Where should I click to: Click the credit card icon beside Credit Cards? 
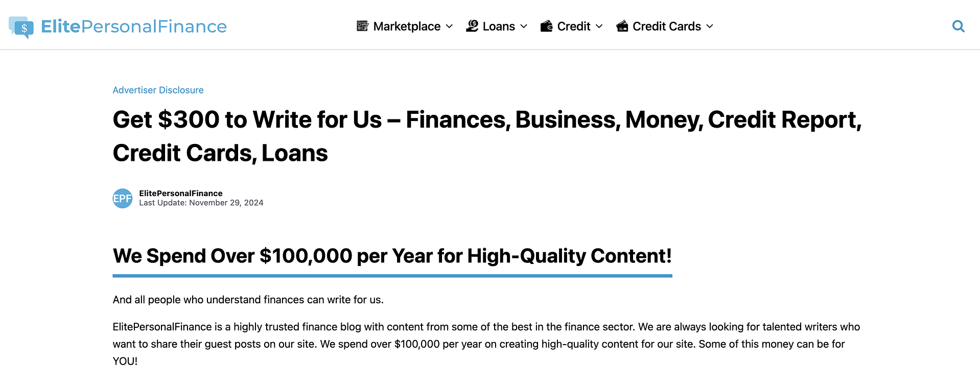coord(622,26)
